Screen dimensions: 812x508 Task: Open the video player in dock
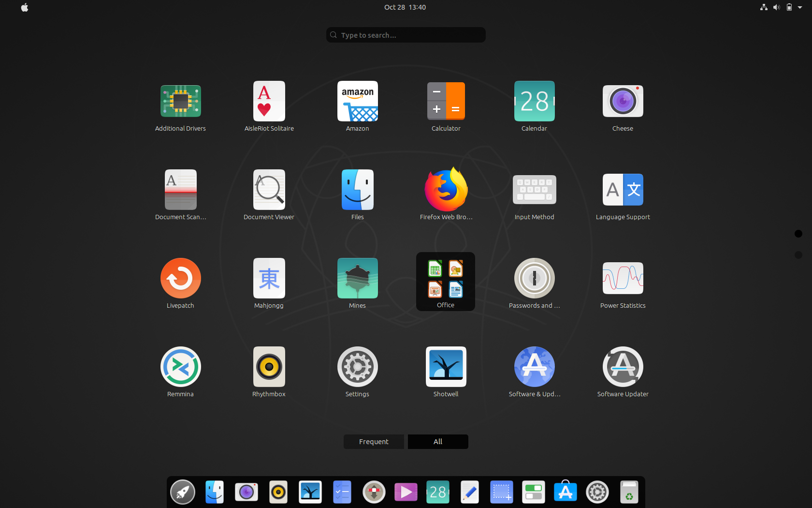pos(406,493)
